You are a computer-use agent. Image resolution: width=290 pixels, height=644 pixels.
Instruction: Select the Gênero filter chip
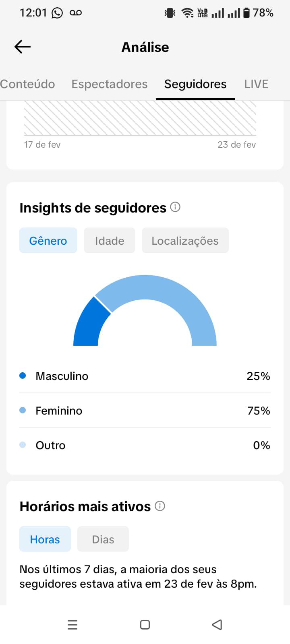(x=48, y=241)
